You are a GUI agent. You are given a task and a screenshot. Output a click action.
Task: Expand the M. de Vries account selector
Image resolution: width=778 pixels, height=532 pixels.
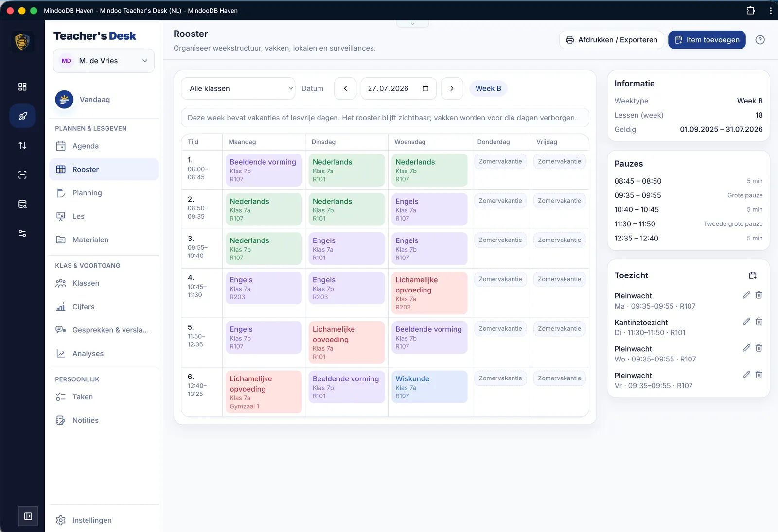(x=104, y=61)
